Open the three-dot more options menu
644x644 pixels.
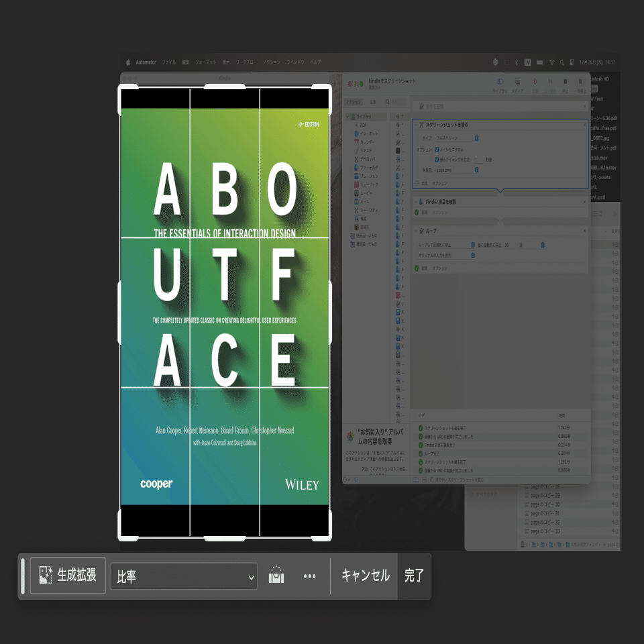tap(309, 576)
